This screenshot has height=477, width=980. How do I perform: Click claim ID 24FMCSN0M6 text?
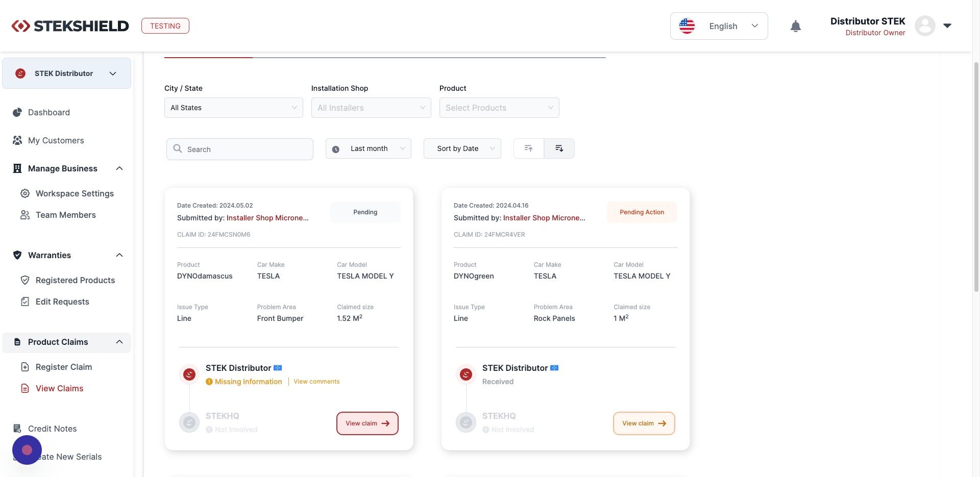point(213,235)
